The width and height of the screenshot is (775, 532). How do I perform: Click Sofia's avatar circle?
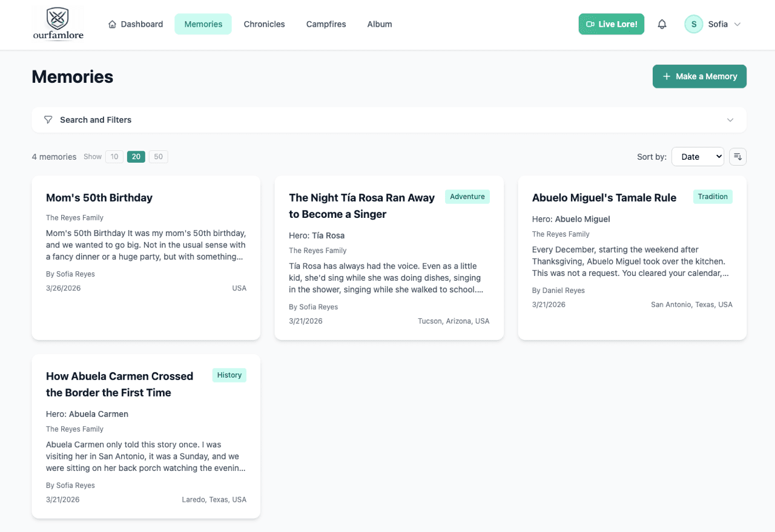[693, 24]
